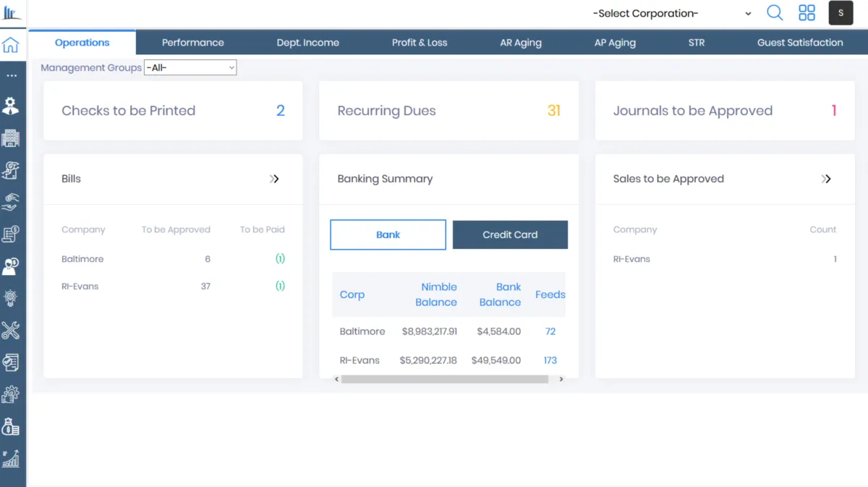Click the wrench and screwdriver tools icon
The image size is (868, 487).
point(11,331)
